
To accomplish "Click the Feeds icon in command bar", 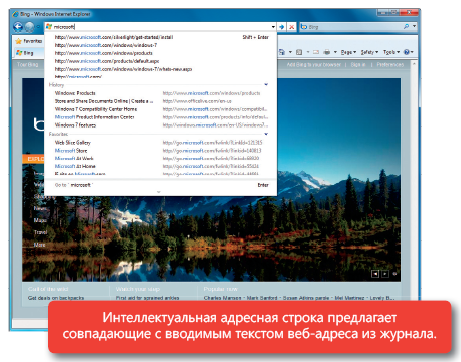I will 299,52.
